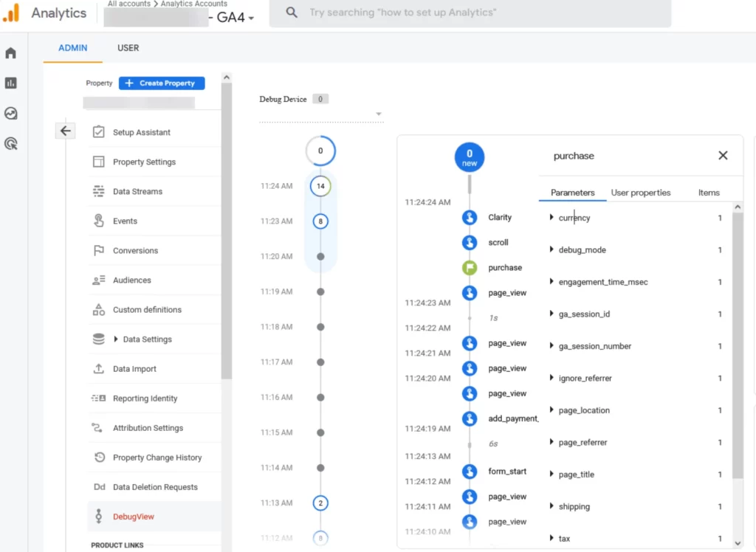The height and width of the screenshot is (552, 756).
Task: Click the Home icon in left rail
Action: coord(10,53)
